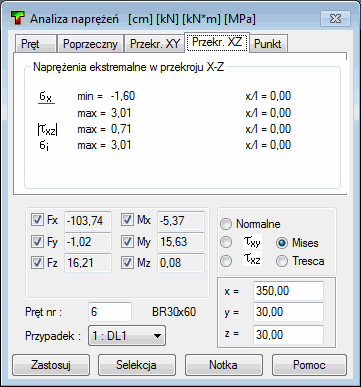
Task: Disable the Fz checkbox
Action: [x=37, y=263]
